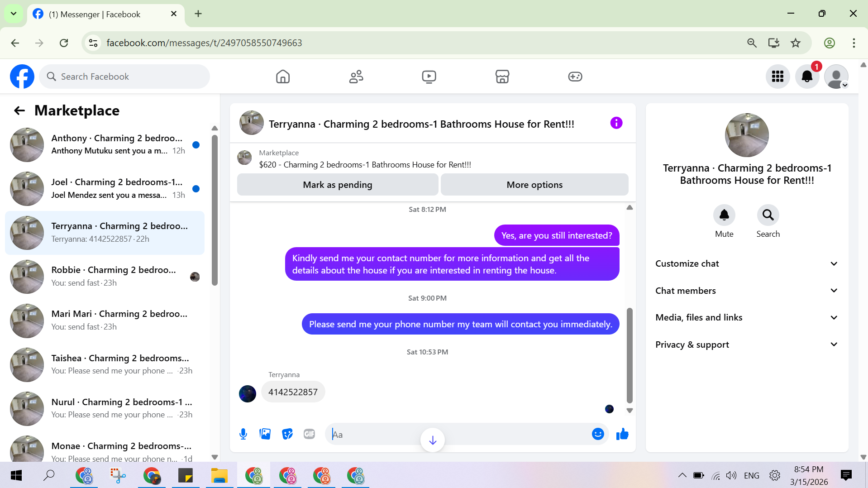
Task: Open Windows Start menu
Action: [16, 475]
